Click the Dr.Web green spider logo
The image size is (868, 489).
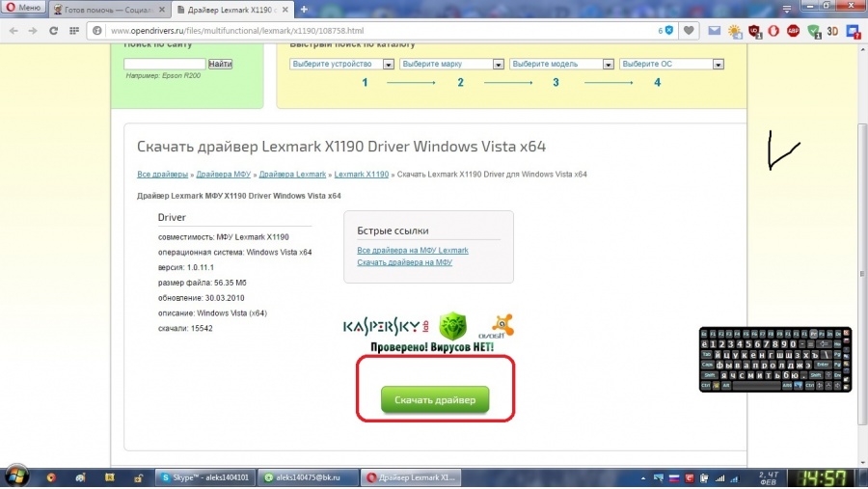click(x=453, y=326)
